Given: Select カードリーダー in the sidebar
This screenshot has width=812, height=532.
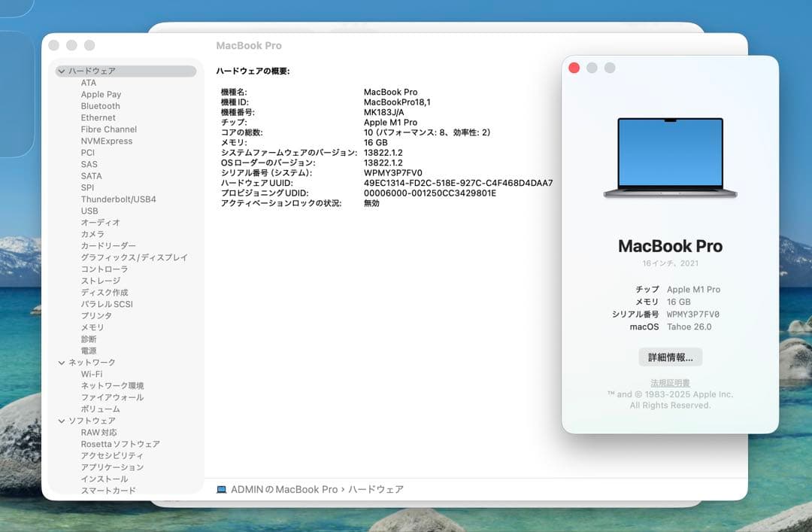Looking at the screenshot, I should click(x=108, y=246).
